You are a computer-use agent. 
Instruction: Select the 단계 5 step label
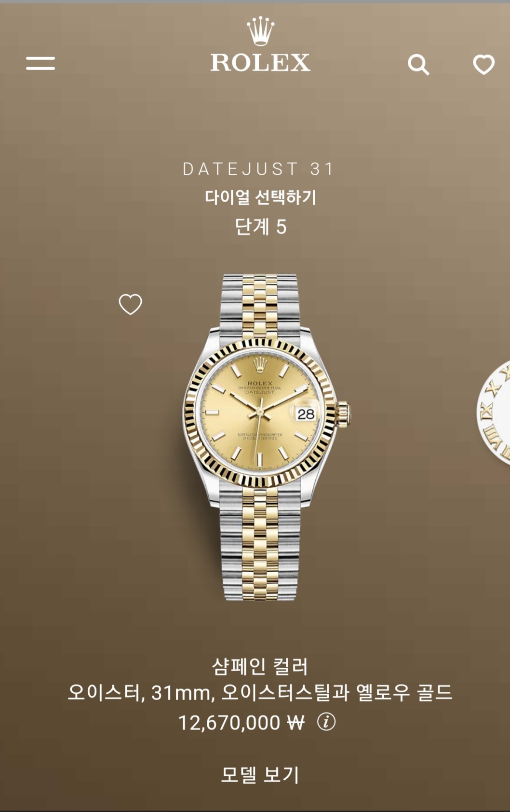260,226
